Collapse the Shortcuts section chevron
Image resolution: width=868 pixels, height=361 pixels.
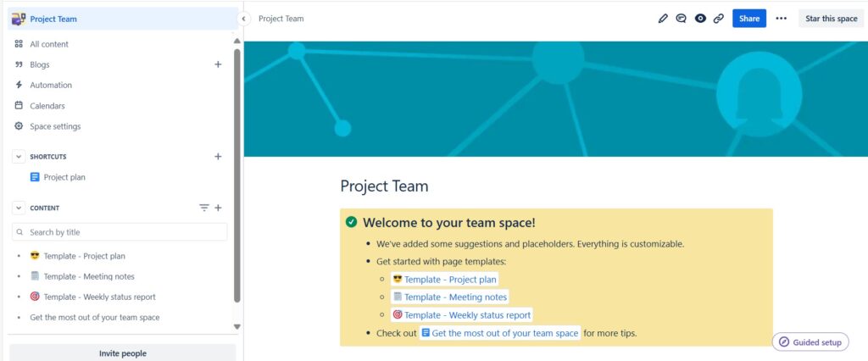point(19,157)
